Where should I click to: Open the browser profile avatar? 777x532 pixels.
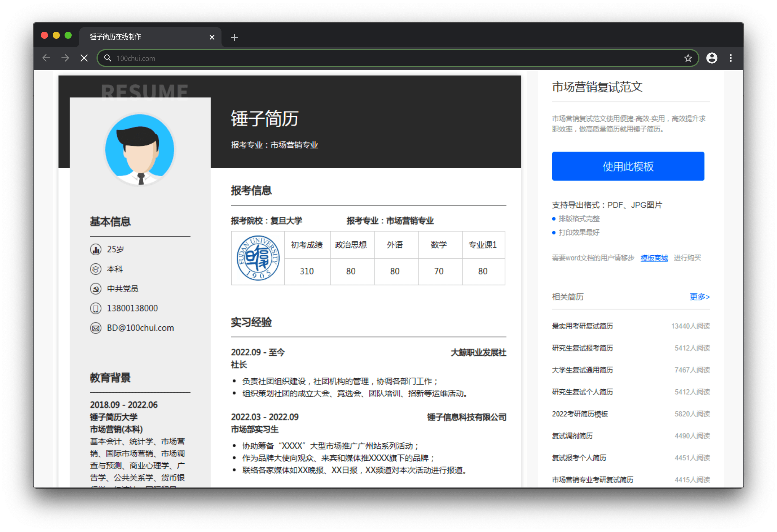(x=712, y=58)
